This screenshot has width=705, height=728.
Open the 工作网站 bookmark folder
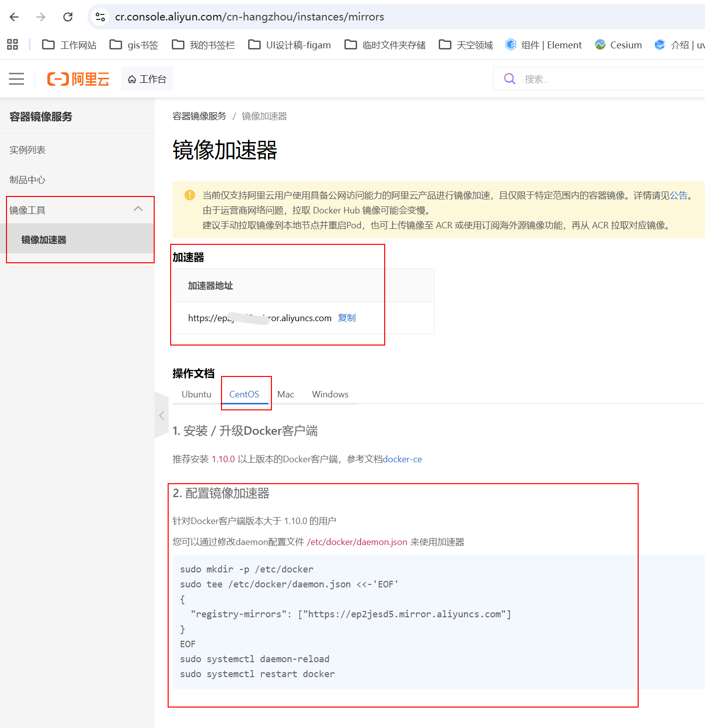point(69,45)
